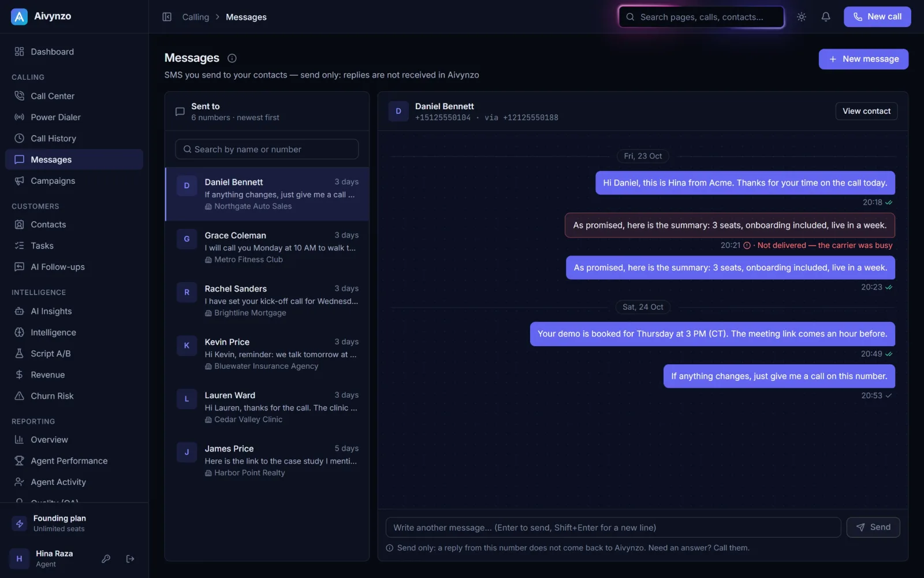Viewport: 924px width, 578px height.
Task: Open Script A/B page
Action: 74,354
